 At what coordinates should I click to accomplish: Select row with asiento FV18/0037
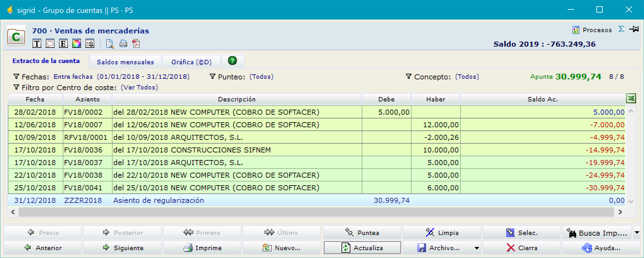pyautogui.click(x=317, y=163)
